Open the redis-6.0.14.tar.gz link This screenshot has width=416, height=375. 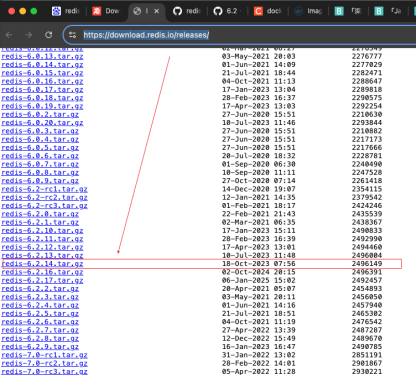click(x=42, y=65)
